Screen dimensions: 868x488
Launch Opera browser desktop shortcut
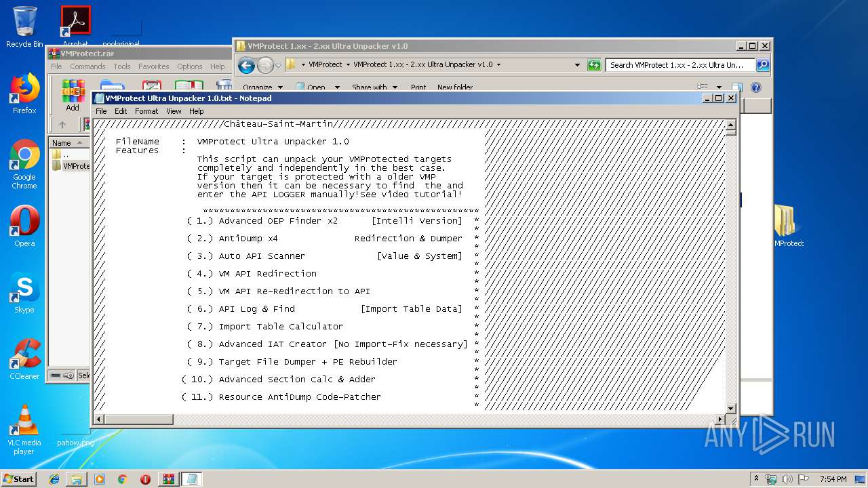(24, 226)
